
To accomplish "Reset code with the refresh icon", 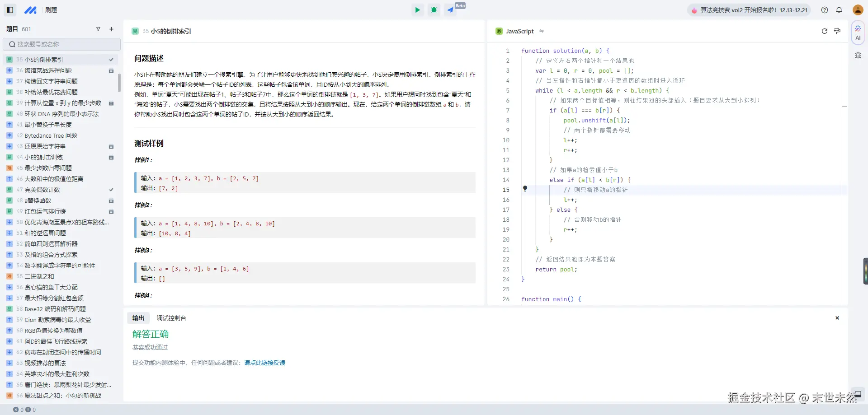I will (824, 31).
